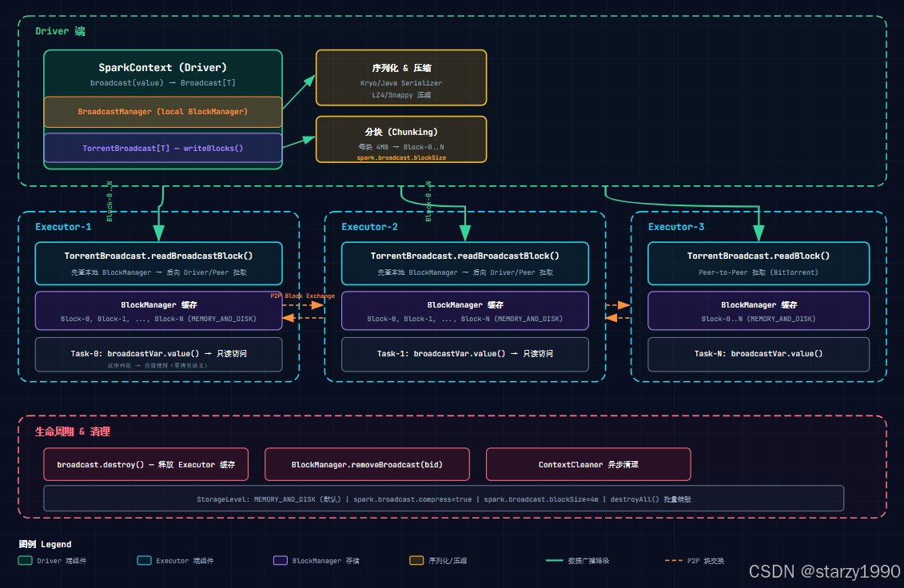Click the BlockManager 缓存 box in Executor-3
This screenshot has width=904, height=588.
coord(759,311)
